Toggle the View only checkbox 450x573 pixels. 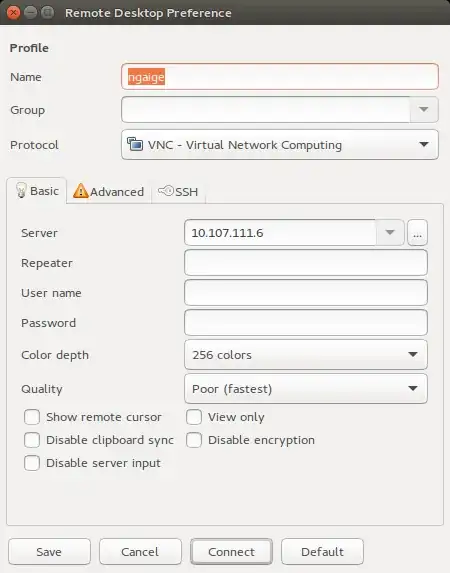(x=194, y=417)
